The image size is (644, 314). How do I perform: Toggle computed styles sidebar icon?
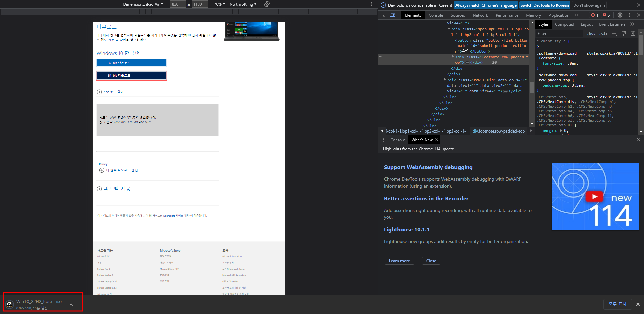pyautogui.click(x=633, y=33)
